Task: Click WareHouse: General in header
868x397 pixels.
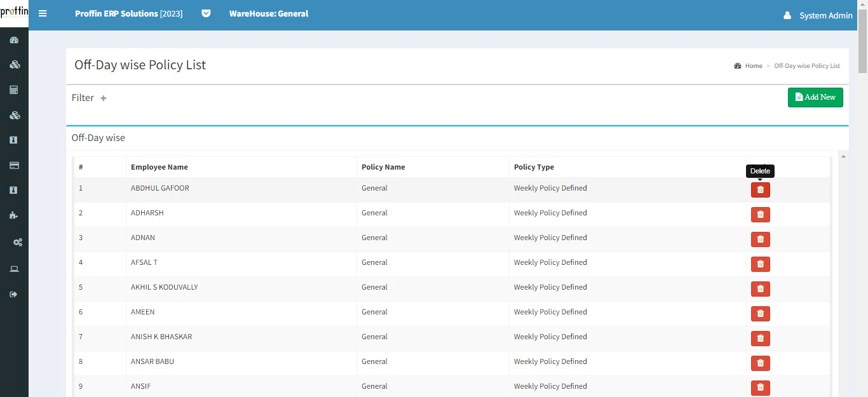Action: click(269, 13)
